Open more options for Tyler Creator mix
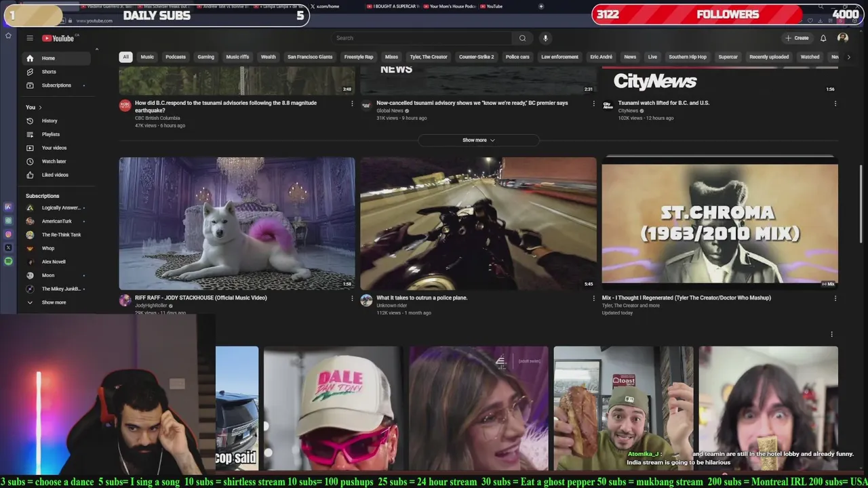The image size is (868, 488). click(x=835, y=298)
